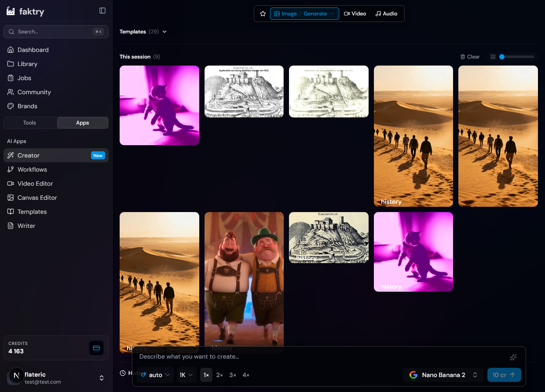545x392 pixels.
Task: Click the faktry factory logo
Action: [x=11, y=11]
